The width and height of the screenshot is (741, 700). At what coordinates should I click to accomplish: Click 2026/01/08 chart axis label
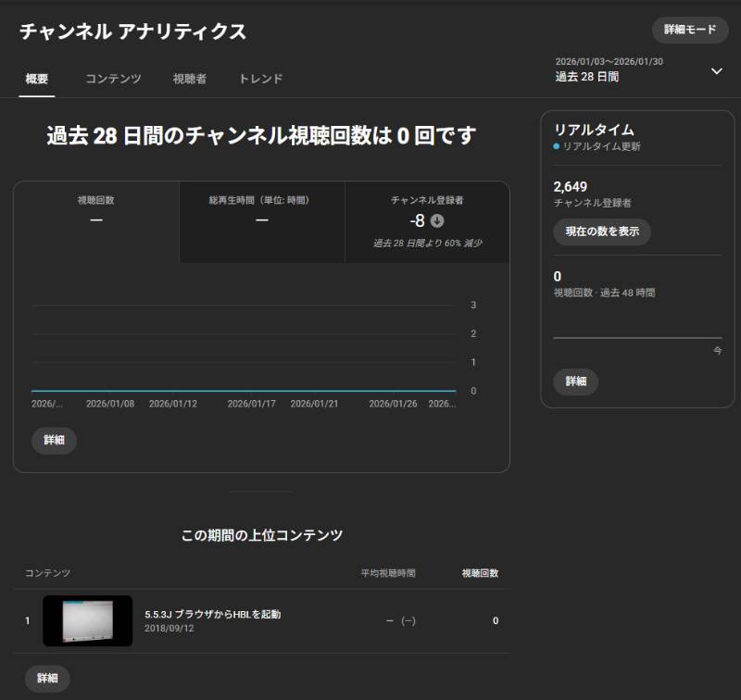pyautogui.click(x=110, y=404)
